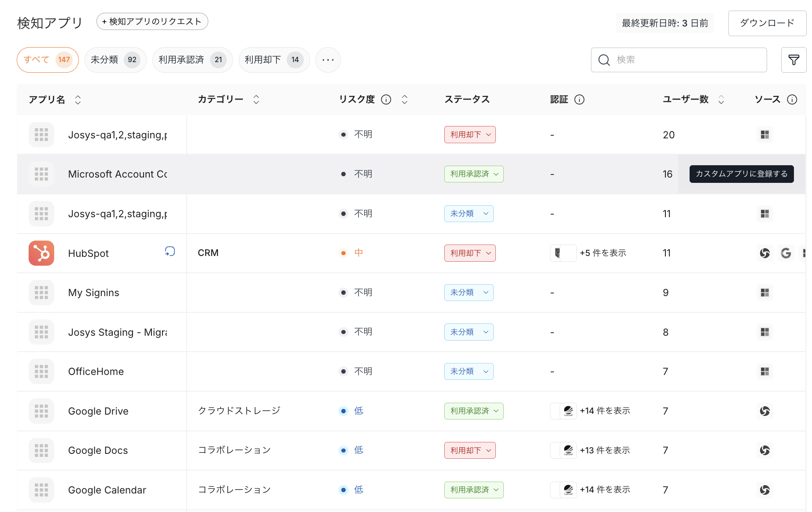This screenshot has width=812, height=512.
Task: Click the filter funnel icon
Action: pyautogui.click(x=794, y=60)
